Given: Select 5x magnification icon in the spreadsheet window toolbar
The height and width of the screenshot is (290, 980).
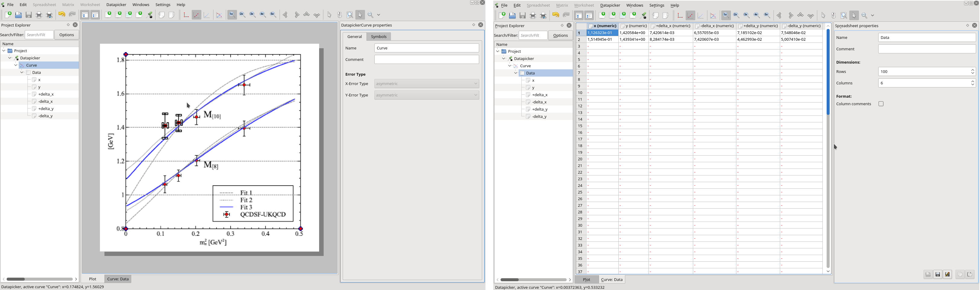Looking at the screenshot, I should coord(767,16).
